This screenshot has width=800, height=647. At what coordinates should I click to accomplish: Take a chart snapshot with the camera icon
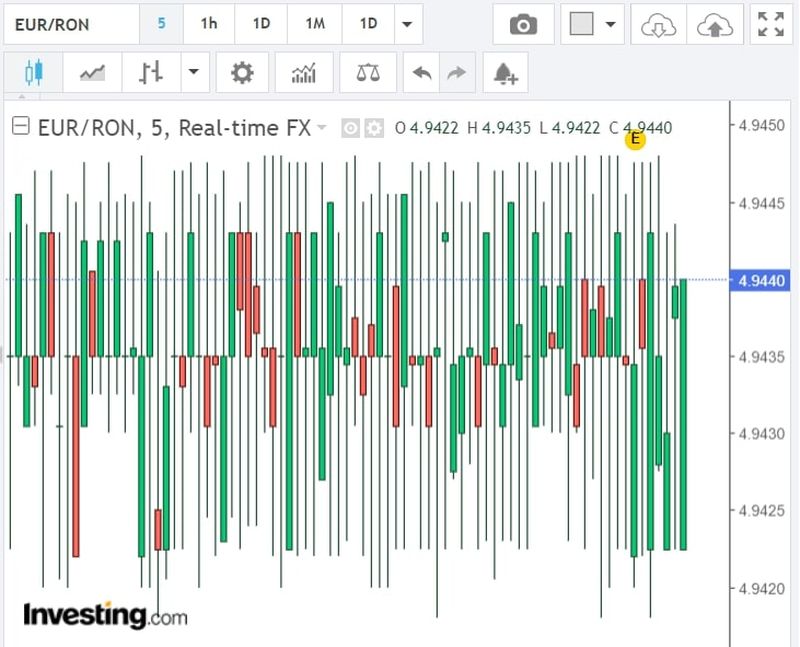(523, 24)
